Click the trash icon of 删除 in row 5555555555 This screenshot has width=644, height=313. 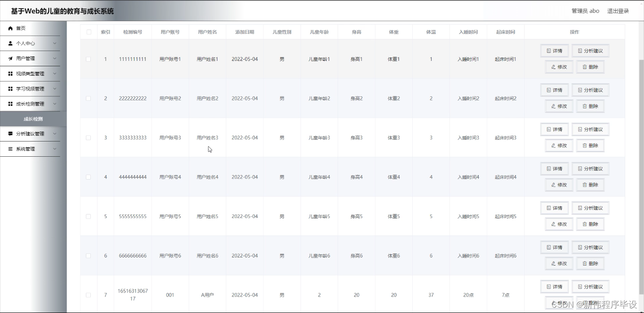coord(585,224)
